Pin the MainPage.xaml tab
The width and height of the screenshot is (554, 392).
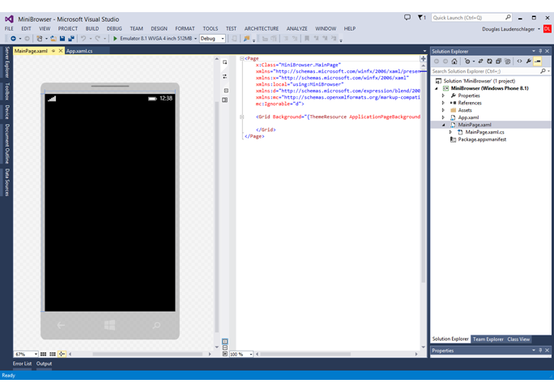[x=53, y=51]
